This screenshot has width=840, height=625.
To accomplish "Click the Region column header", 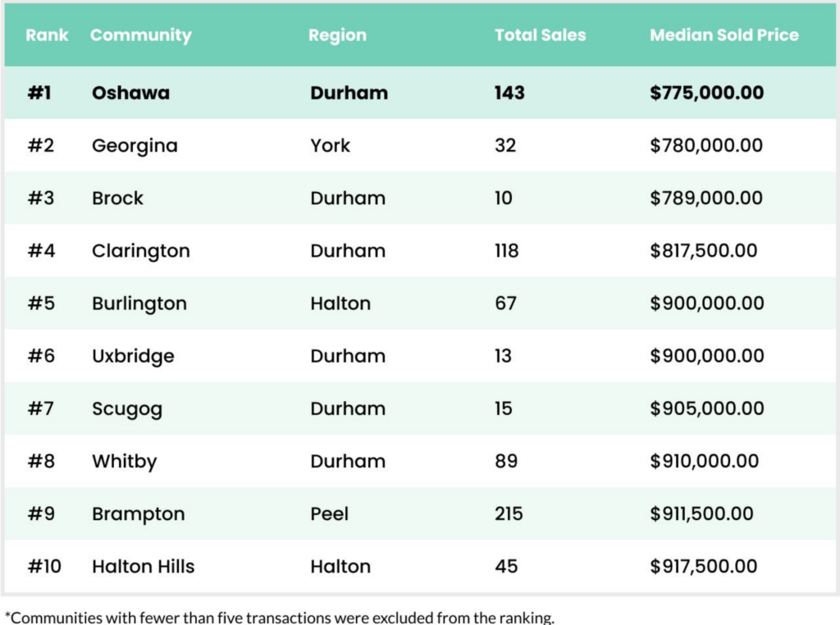I will [337, 35].
